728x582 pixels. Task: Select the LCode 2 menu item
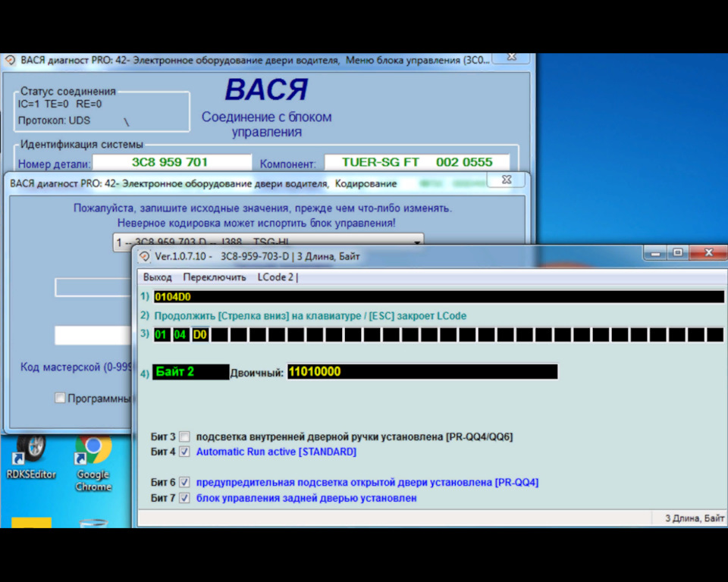pos(275,277)
